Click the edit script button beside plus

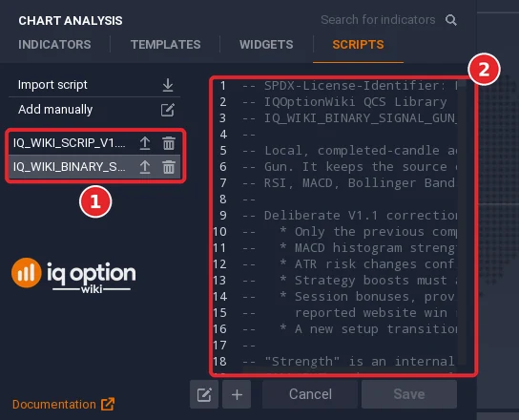pos(204,394)
